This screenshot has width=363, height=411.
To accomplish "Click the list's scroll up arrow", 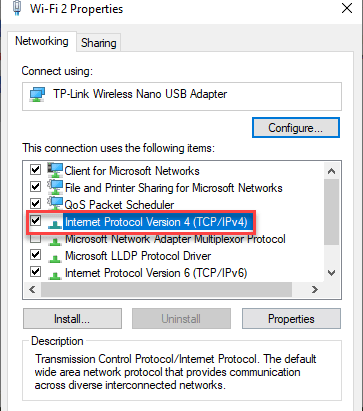I will point(331,171).
